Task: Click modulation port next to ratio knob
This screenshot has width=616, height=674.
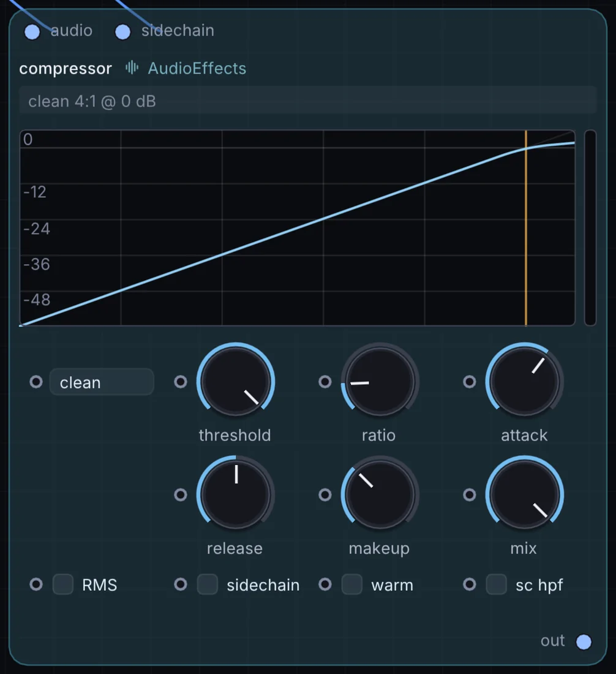Action: coord(325,382)
